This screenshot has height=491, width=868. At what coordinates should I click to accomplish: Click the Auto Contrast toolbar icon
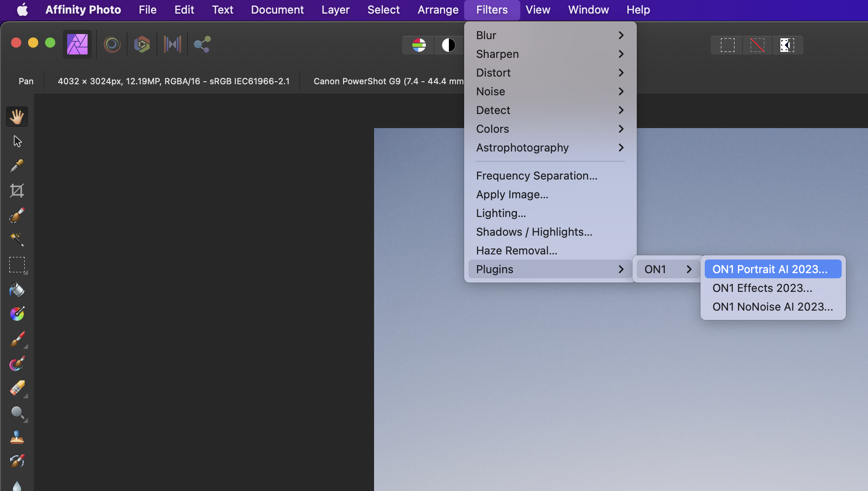click(448, 45)
